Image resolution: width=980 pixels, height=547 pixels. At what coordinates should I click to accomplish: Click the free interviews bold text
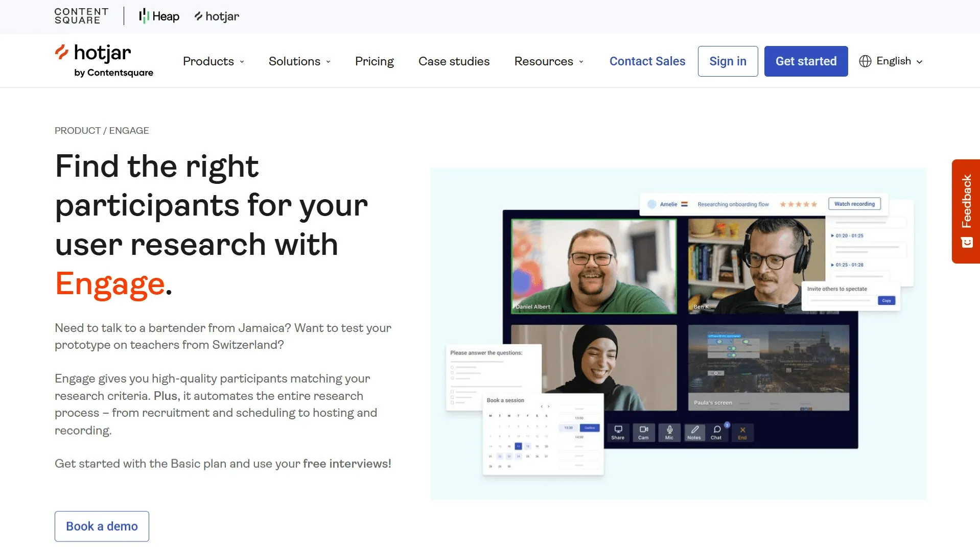pos(346,464)
